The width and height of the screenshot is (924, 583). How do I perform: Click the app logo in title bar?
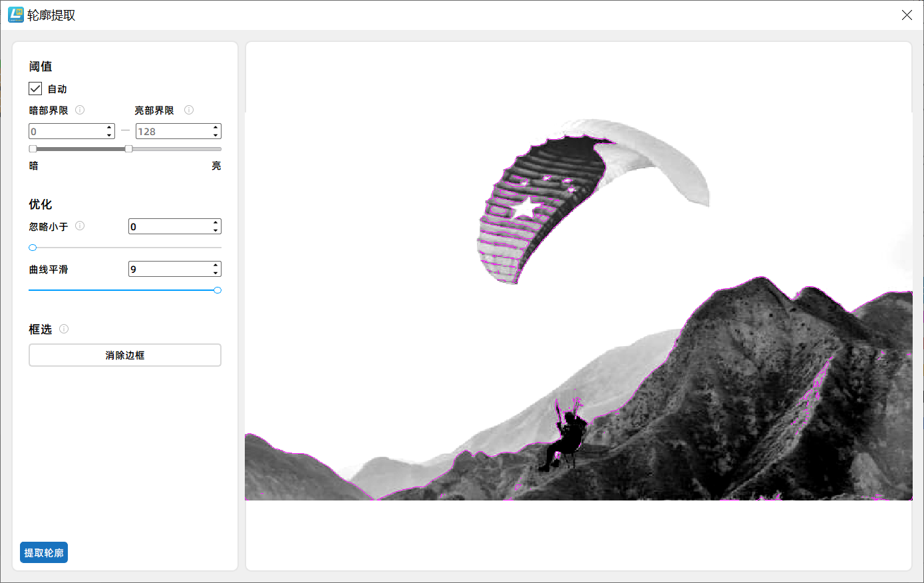click(x=15, y=15)
